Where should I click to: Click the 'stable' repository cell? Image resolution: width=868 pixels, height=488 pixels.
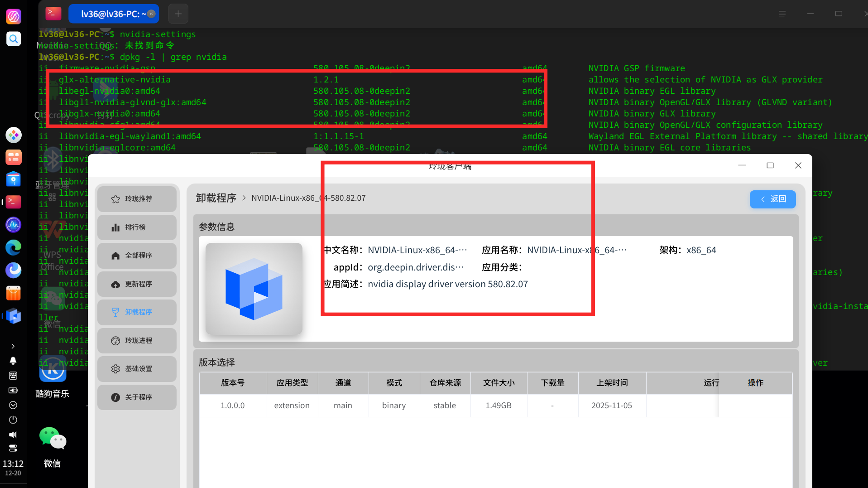[x=445, y=406]
